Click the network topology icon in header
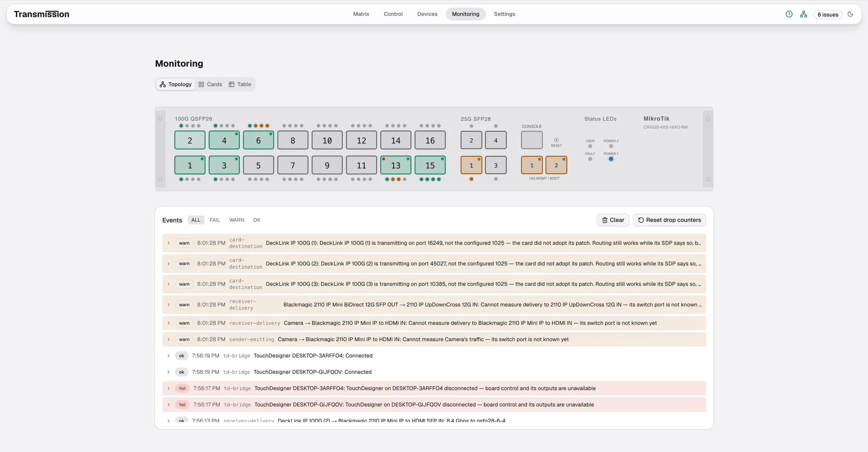This screenshot has height=452, width=868. coord(803,14)
